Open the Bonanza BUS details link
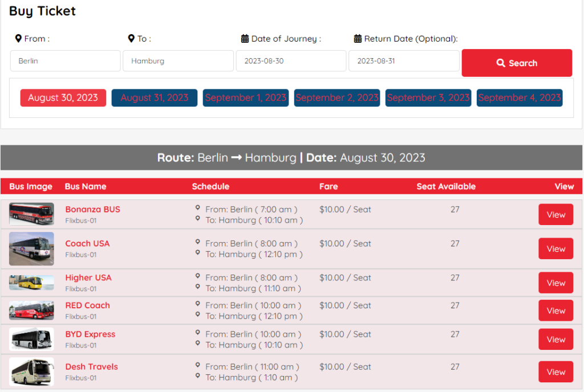Screen dimensions: 584x392 pos(92,209)
